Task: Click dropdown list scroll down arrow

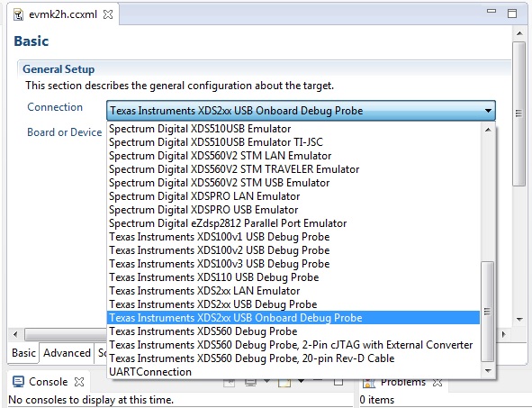Action: coord(488,371)
